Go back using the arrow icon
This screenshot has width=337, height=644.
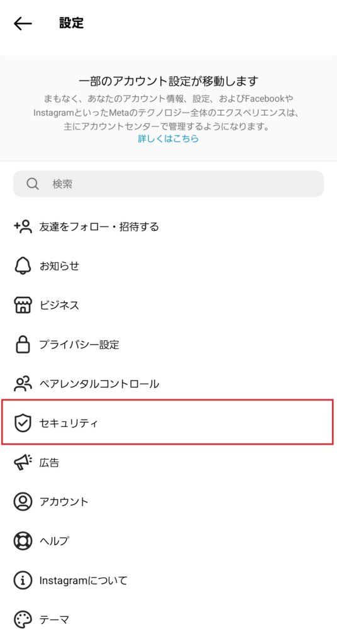coord(23,23)
